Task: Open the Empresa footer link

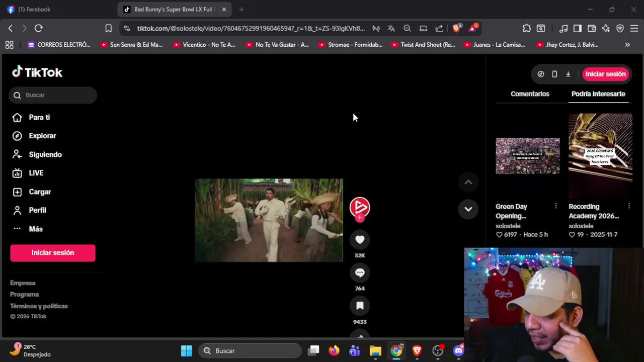Action: [23, 283]
